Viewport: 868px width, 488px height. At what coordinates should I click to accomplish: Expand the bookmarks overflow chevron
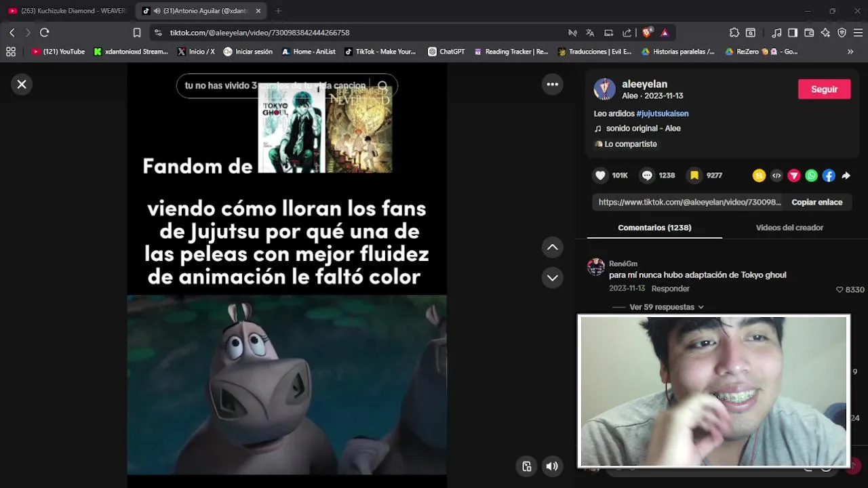click(850, 52)
